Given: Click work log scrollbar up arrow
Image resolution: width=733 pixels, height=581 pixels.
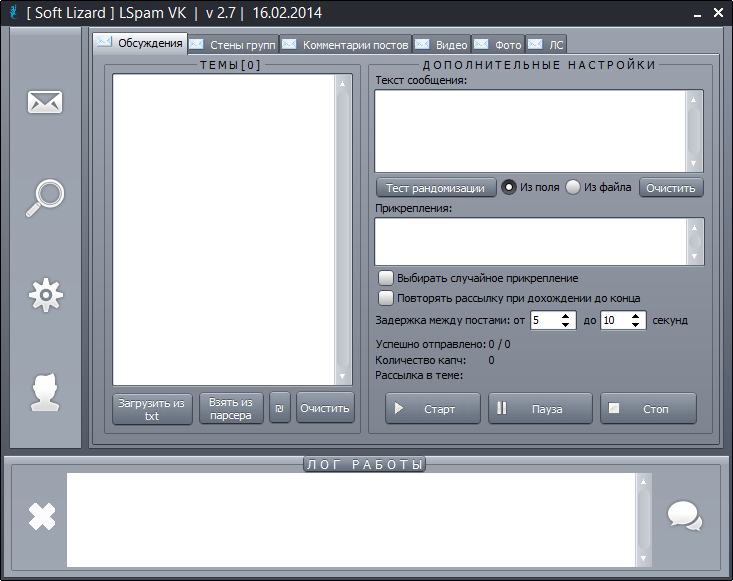Looking at the screenshot, I should (644, 481).
